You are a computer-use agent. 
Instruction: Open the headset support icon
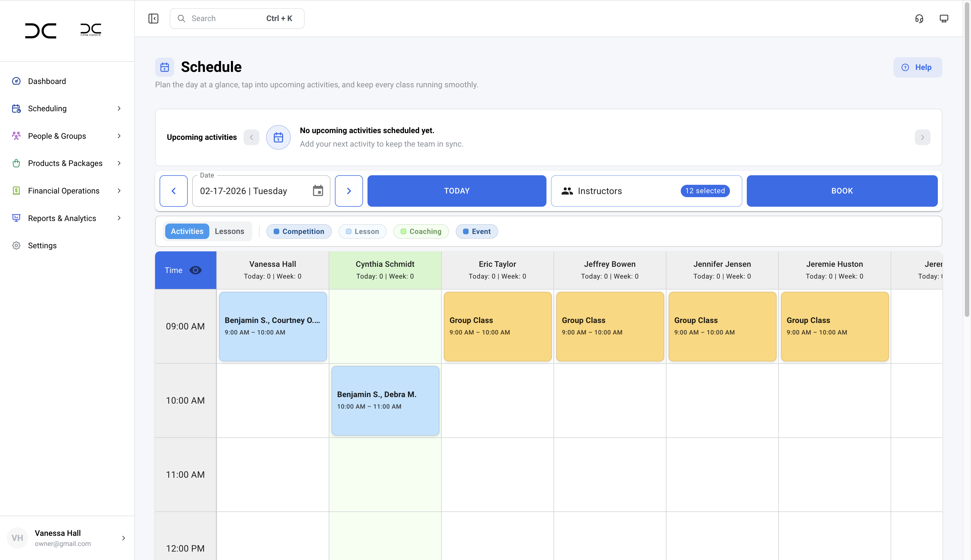919,19
